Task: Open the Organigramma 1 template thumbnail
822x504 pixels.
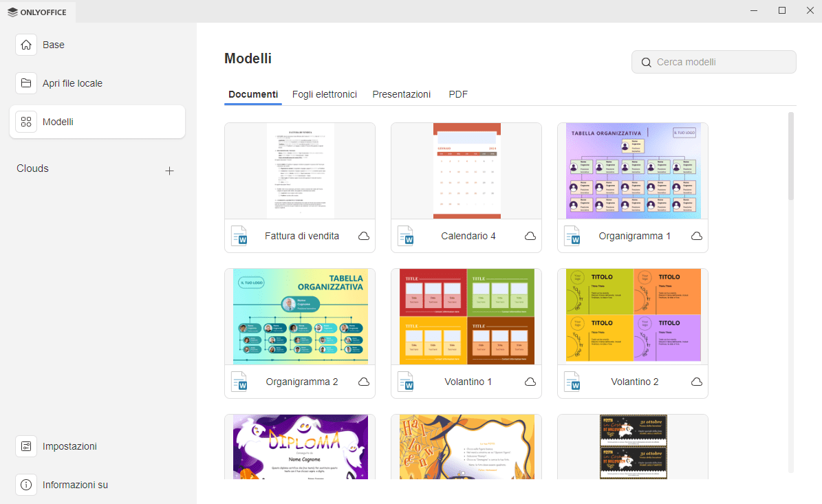Action: click(x=633, y=171)
